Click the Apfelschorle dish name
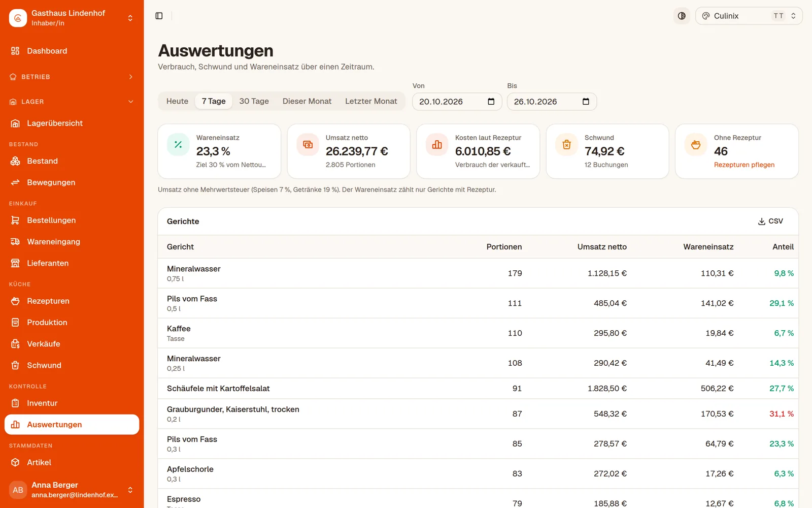Image resolution: width=812 pixels, height=508 pixels. (190, 469)
